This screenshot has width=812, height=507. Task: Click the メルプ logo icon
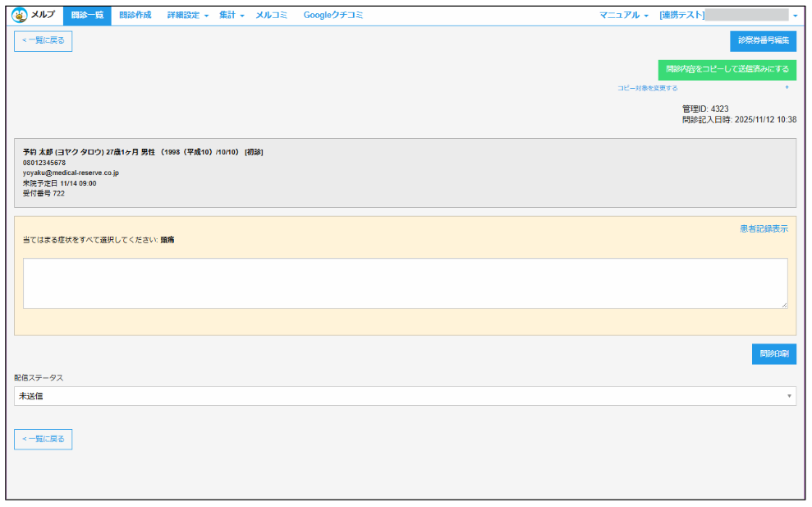[x=20, y=15]
